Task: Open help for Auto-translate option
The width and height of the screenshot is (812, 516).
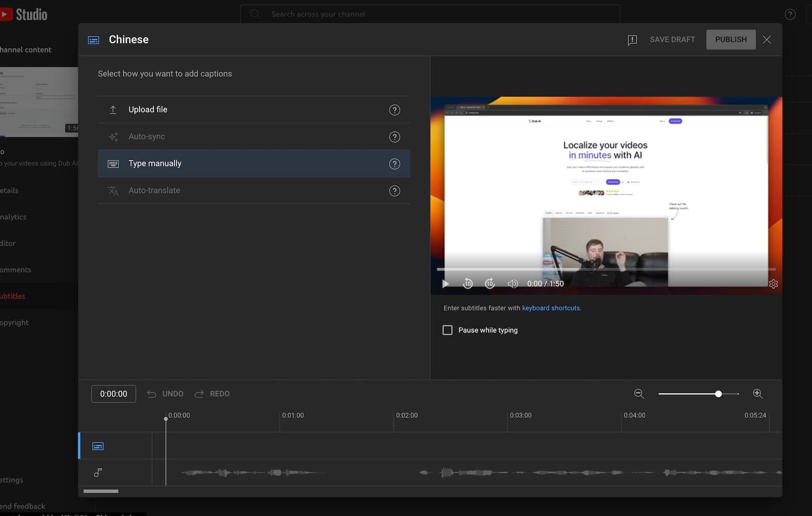Action: pos(395,191)
